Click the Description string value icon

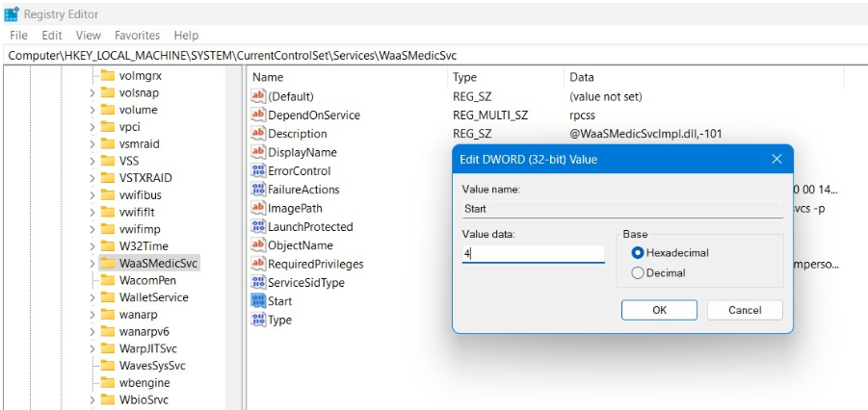(x=258, y=134)
